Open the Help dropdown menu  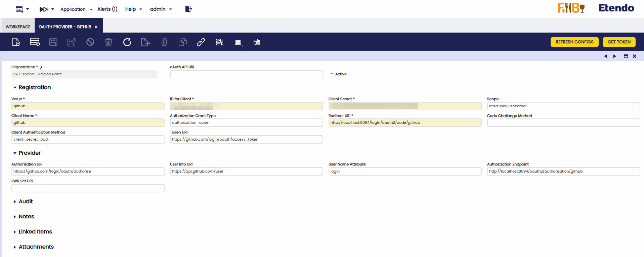pyautogui.click(x=134, y=9)
